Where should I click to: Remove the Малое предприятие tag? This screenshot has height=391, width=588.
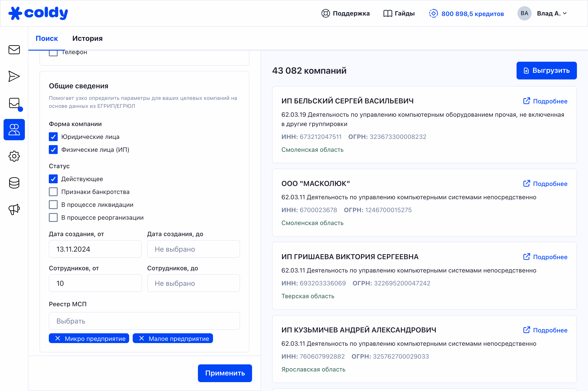141,338
